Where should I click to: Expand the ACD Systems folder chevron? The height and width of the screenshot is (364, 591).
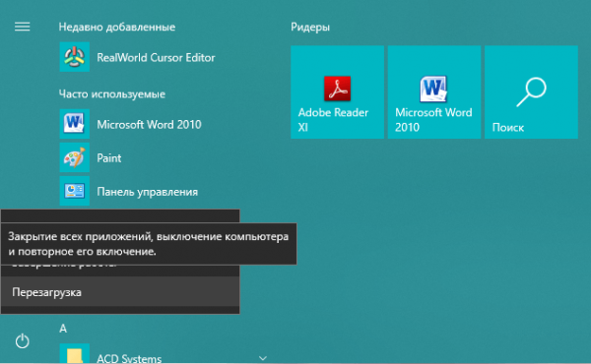[x=263, y=358]
